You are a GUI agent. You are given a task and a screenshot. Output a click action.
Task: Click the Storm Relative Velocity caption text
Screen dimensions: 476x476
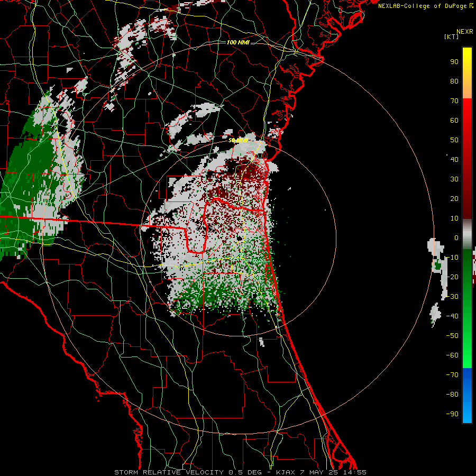coord(240,472)
